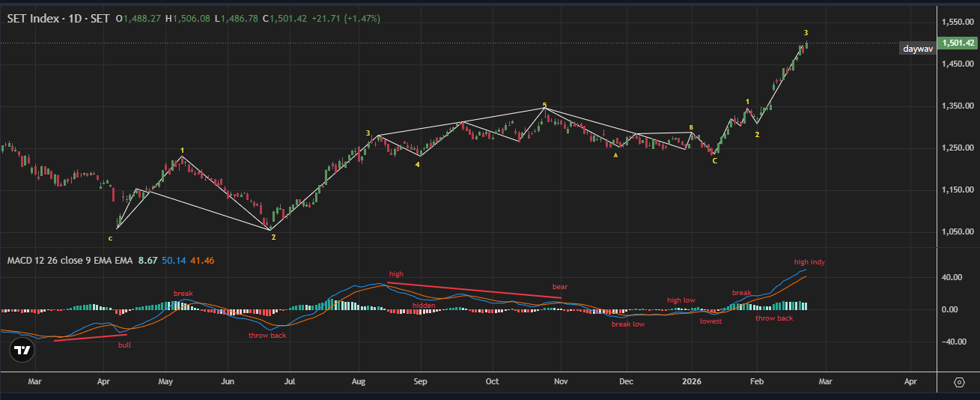Select the lowercase c wave label at April low
The width and height of the screenshot is (980, 400).
click(x=110, y=238)
